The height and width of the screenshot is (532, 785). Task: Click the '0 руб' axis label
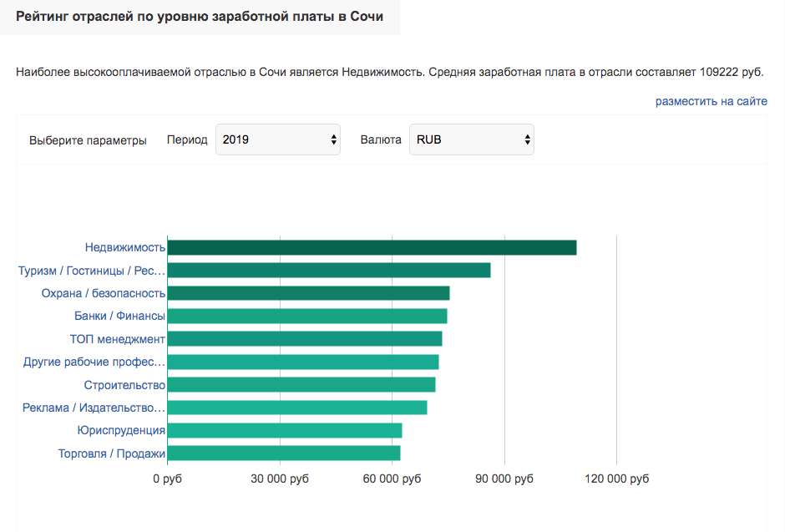tap(167, 479)
